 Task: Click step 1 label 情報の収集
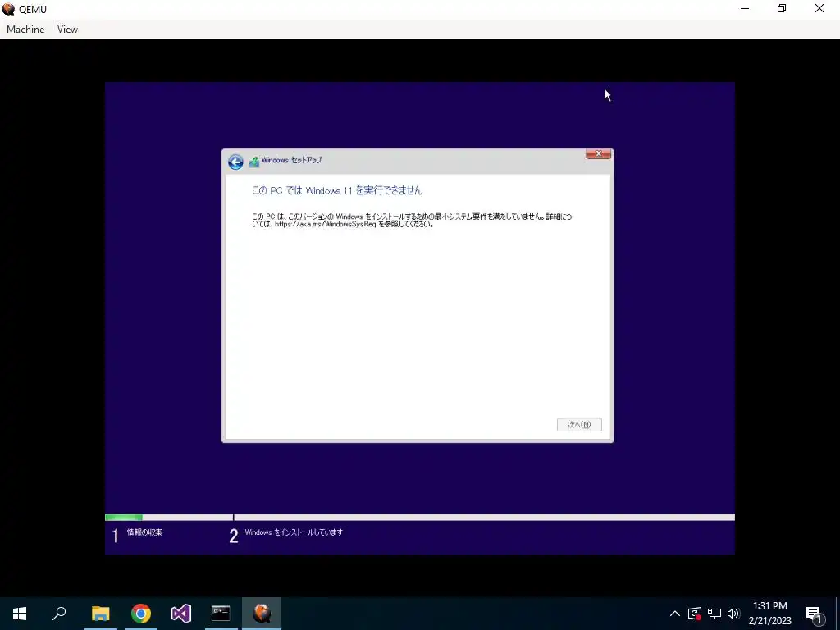pos(144,532)
